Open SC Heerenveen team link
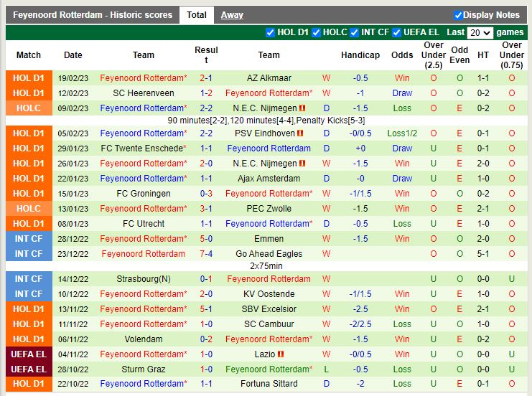This screenshot has height=396, width=532. 144,93
